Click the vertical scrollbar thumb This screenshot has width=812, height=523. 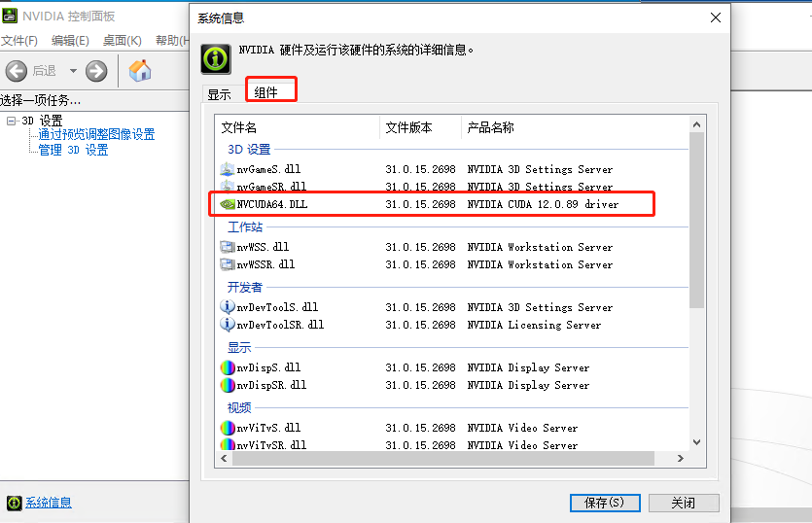coord(697,220)
